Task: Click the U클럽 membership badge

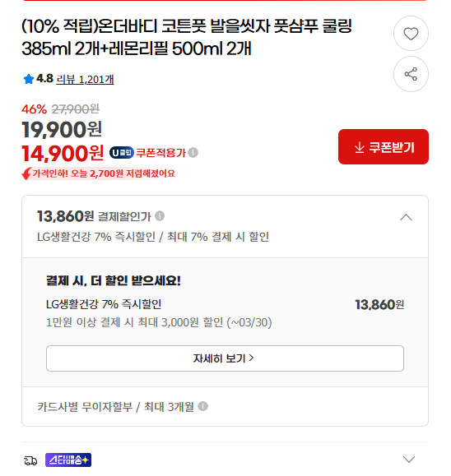Action: (x=122, y=152)
